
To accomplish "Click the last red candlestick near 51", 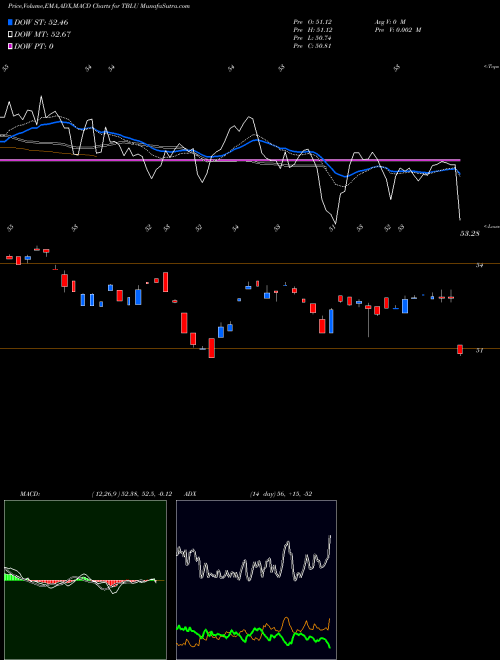I will [460, 349].
